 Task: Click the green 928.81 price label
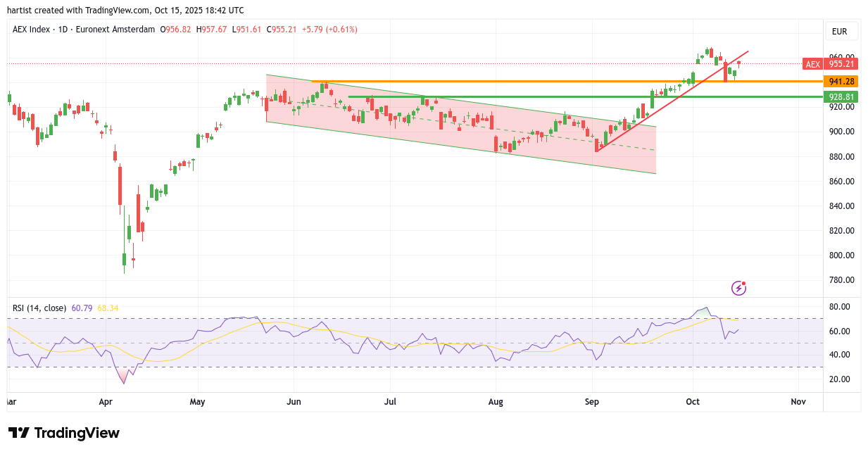coord(841,97)
